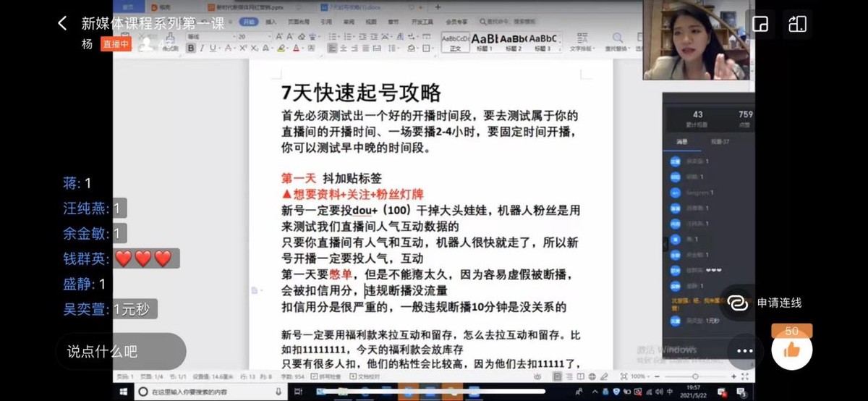Select the 消息 tab in chat panel
This screenshot has width=868, height=401.
681,142
